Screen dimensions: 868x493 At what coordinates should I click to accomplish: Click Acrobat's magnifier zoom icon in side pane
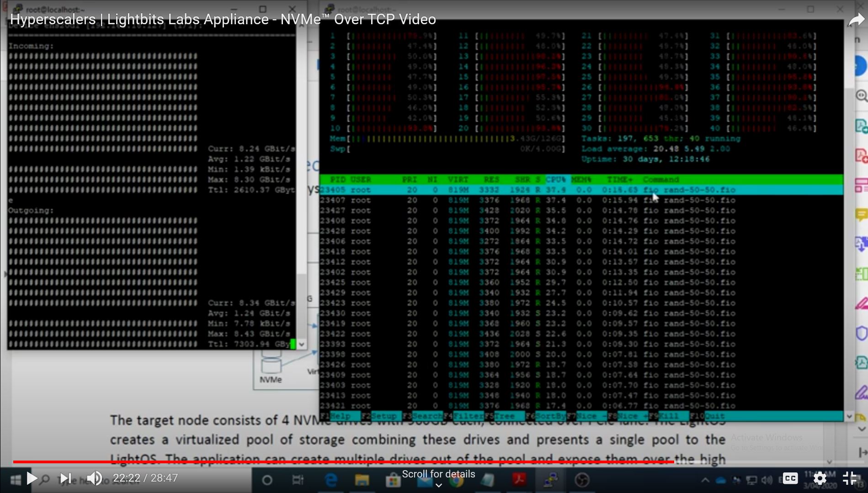pyautogui.click(x=861, y=96)
